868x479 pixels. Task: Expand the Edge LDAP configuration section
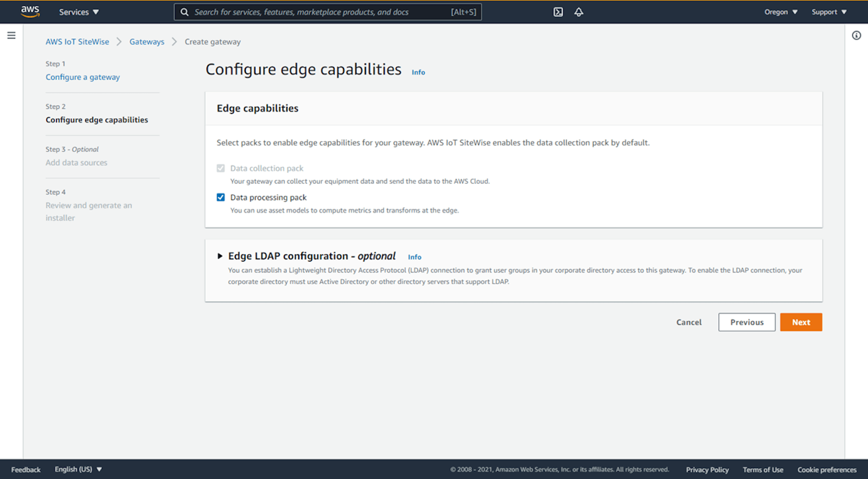(x=220, y=256)
